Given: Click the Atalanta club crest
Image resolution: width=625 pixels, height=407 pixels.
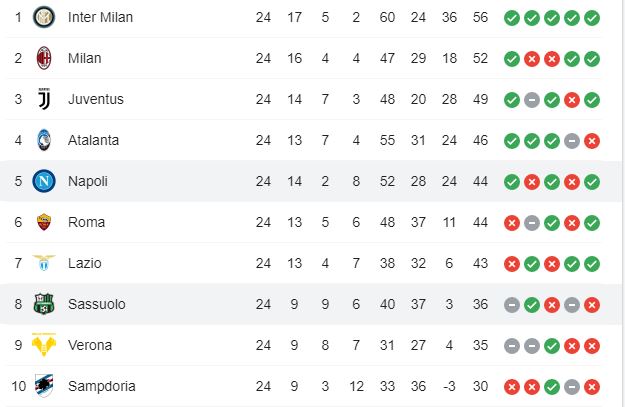Looking at the screenshot, I should 44,140.
